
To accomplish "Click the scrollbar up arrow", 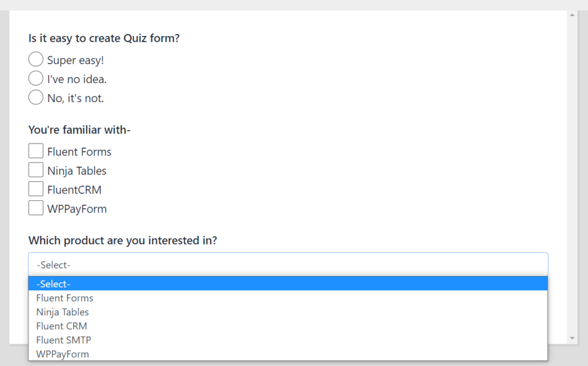I will pyautogui.click(x=571, y=15).
